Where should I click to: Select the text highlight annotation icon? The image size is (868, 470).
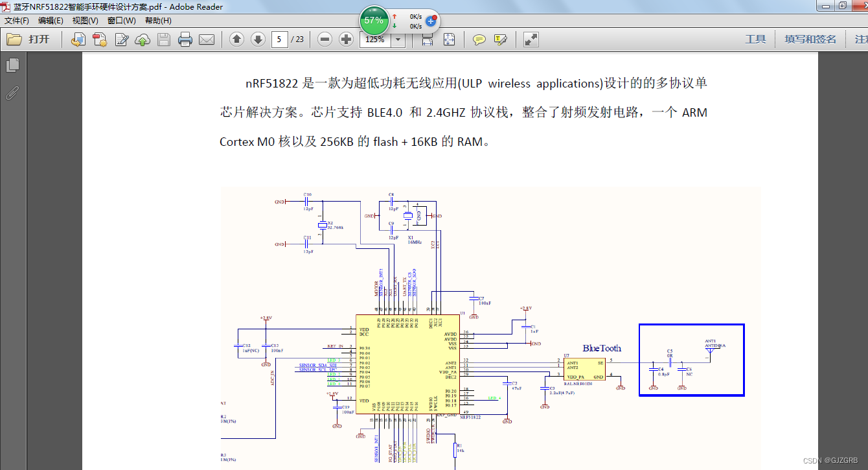pyautogui.click(x=499, y=40)
